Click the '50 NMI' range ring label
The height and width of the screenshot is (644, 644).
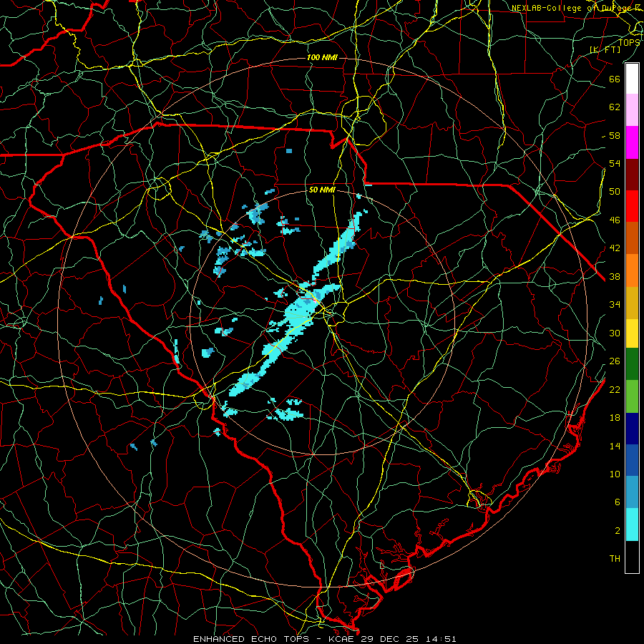322,190
